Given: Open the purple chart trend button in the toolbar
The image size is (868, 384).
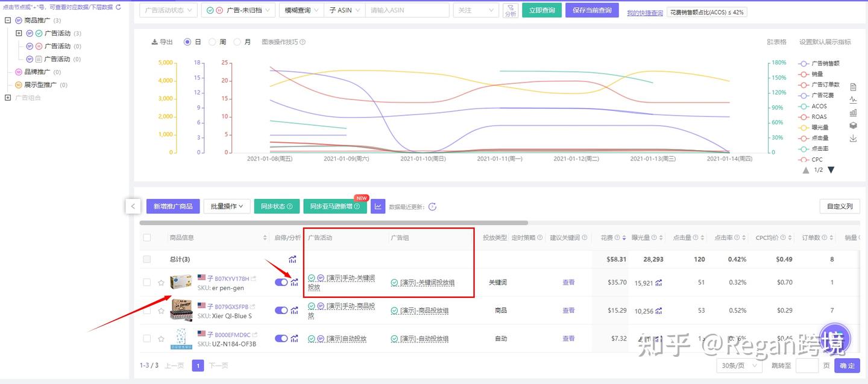Looking at the screenshot, I should [378, 206].
